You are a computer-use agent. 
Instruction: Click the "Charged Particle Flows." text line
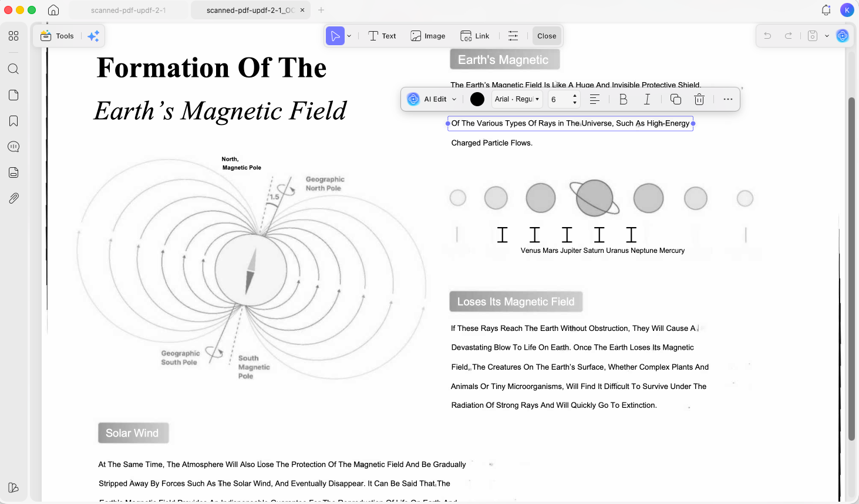pos(492,143)
